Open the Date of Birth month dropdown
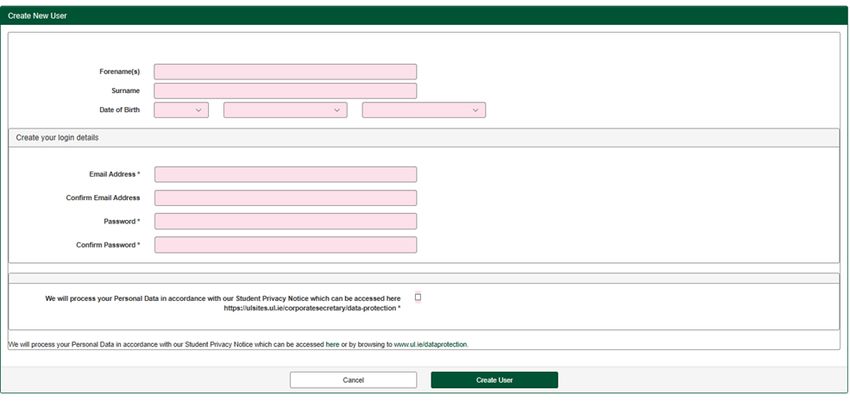Screen dimensions: 850x401 coord(285,110)
